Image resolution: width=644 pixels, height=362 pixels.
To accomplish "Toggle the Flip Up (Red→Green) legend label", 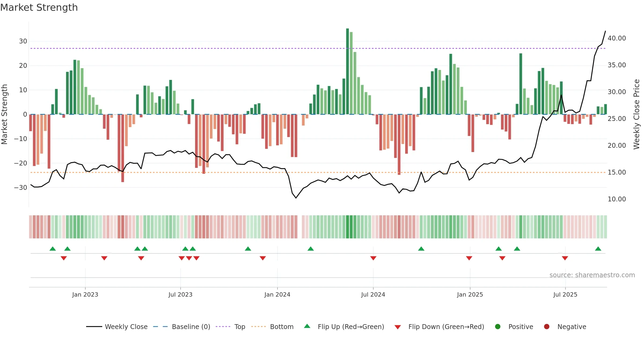I will pyautogui.click(x=351, y=327).
